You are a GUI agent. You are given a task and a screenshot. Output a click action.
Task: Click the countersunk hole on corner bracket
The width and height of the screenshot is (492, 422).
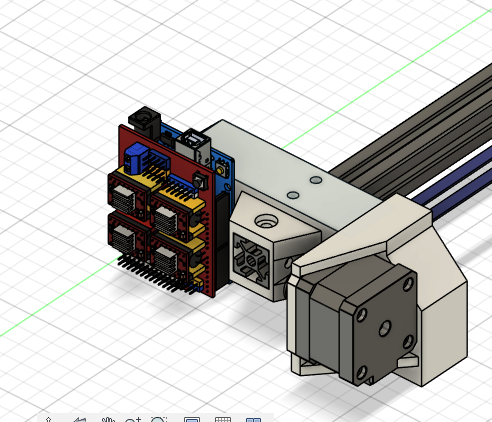pos(266,221)
